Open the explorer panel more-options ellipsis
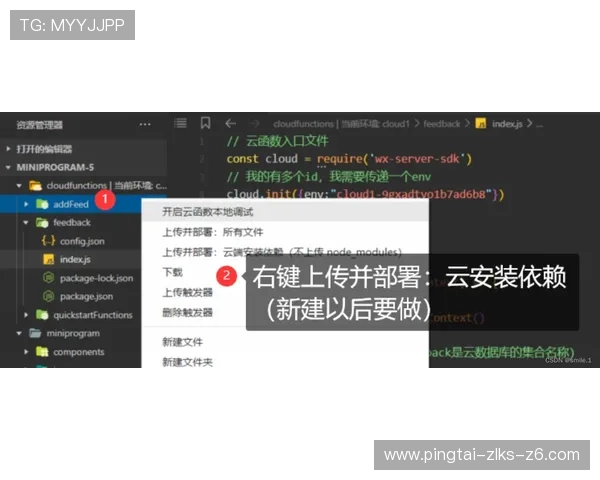The image size is (600, 480). click(145, 124)
